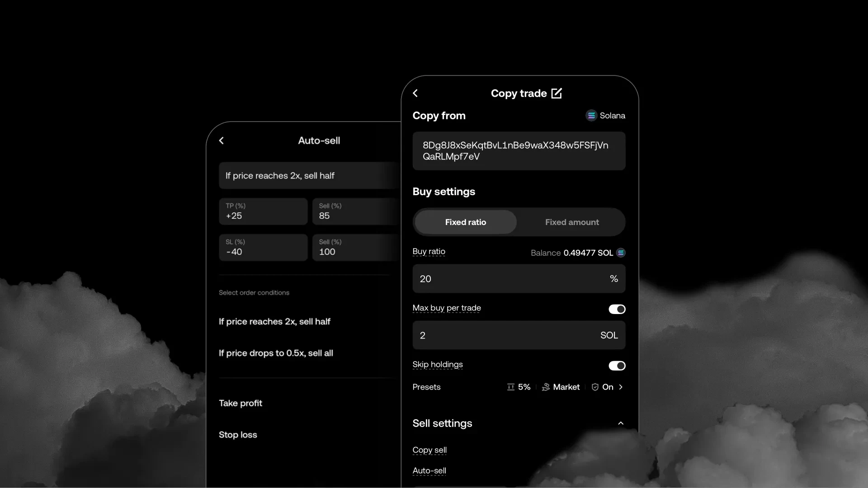Tap the edit icon beside Copy trade
Viewport: 868px width, 488px height.
pyautogui.click(x=557, y=93)
